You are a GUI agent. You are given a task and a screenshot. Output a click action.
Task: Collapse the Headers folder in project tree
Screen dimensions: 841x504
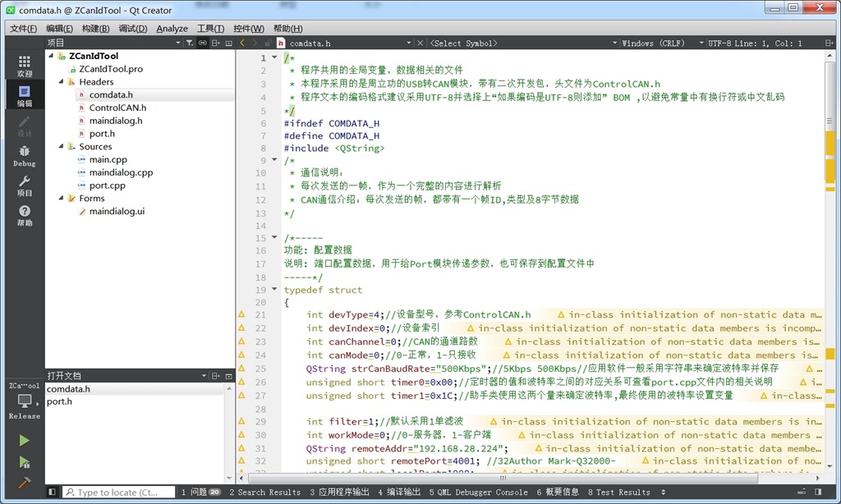[x=61, y=81]
